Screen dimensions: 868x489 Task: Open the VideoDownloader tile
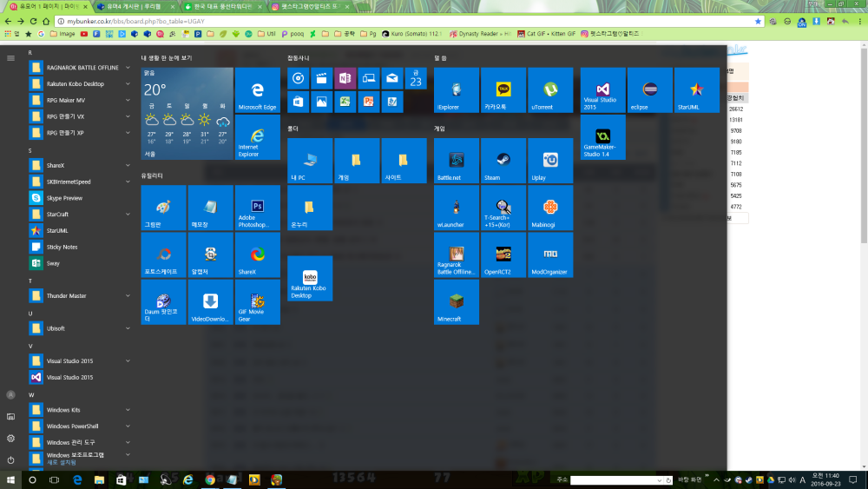coord(210,301)
